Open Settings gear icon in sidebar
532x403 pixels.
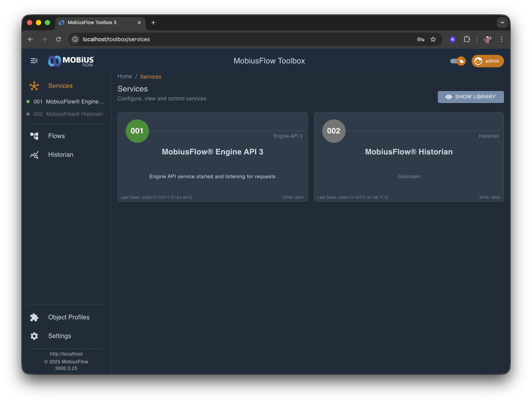(34, 336)
